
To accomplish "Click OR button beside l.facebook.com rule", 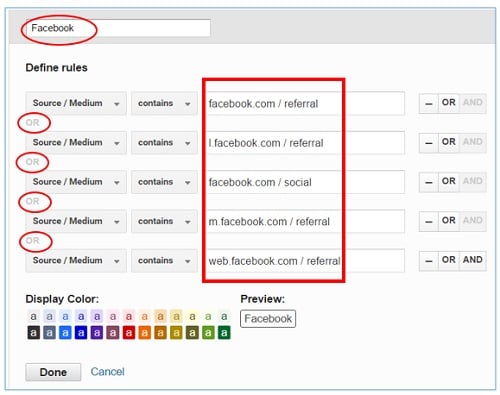I will pos(449,142).
